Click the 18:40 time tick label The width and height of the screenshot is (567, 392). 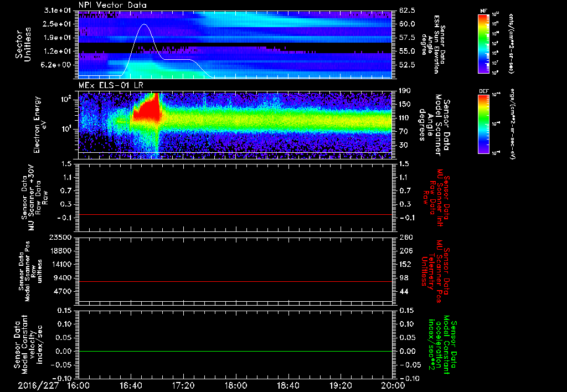(x=288, y=385)
